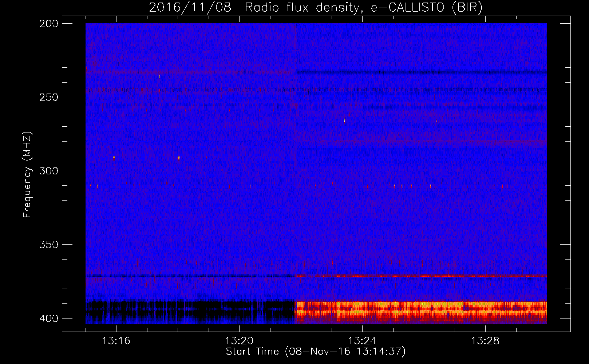
Task: Click the 'Start Time (08-Nov-16 13:14:37)' label
Action: 316,352
